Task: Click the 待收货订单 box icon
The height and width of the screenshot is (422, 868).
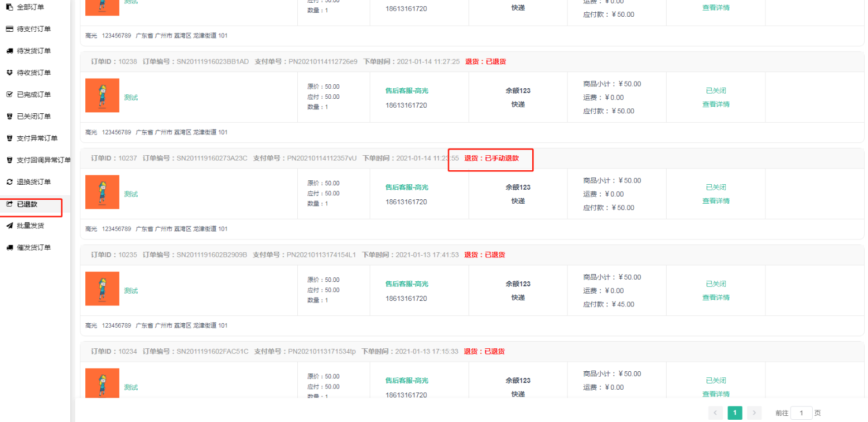Action: coord(9,73)
